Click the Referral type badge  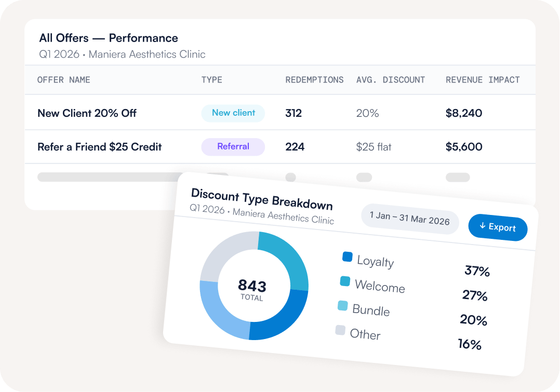[233, 147]
